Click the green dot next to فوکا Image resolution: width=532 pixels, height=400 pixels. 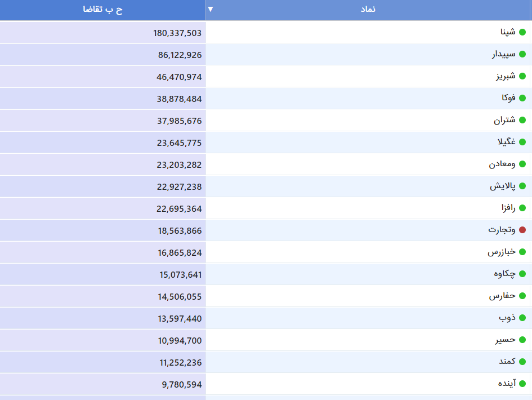[x=522, y=98]
